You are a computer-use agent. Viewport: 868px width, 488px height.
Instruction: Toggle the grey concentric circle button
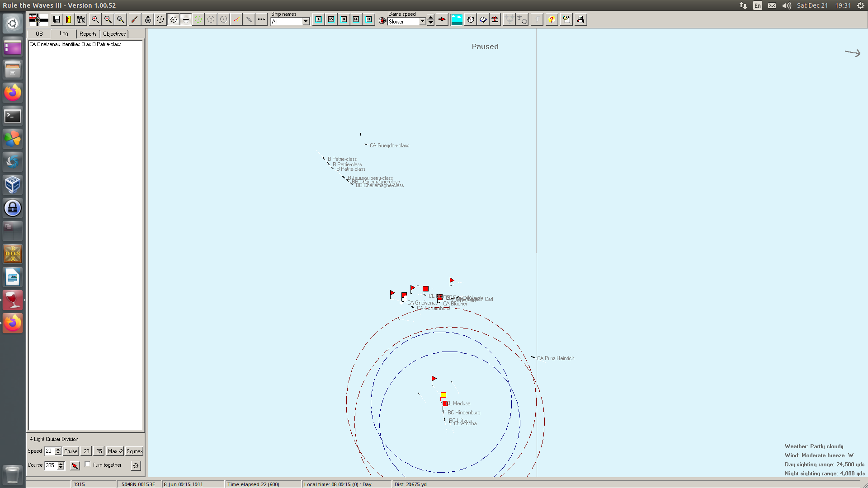tap(211, 19)
